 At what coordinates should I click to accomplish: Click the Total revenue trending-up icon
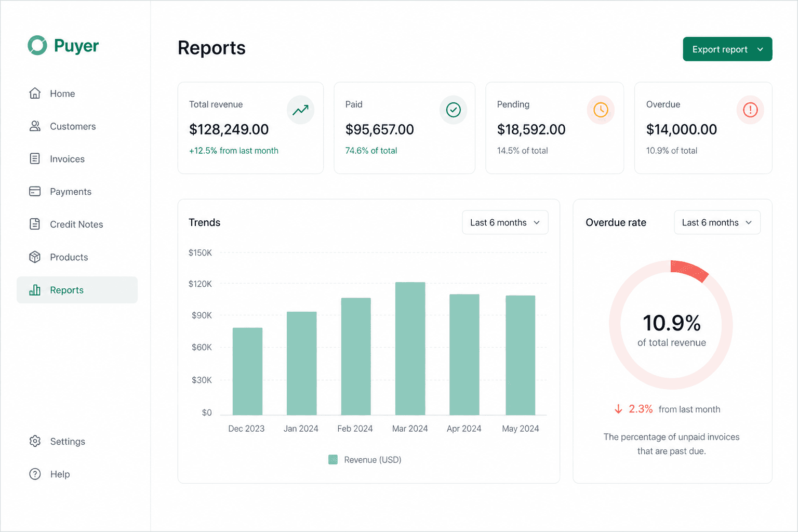(300, 110)
